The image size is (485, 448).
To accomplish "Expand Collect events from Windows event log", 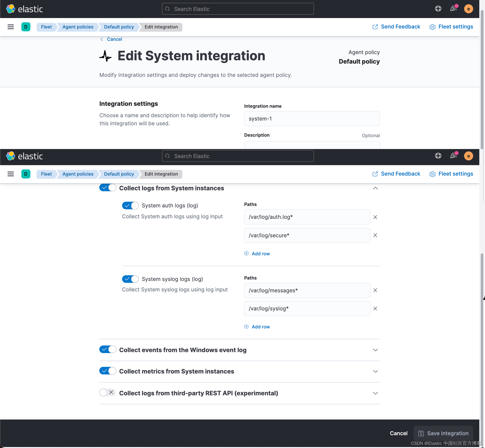I will (x=375, y=350).
